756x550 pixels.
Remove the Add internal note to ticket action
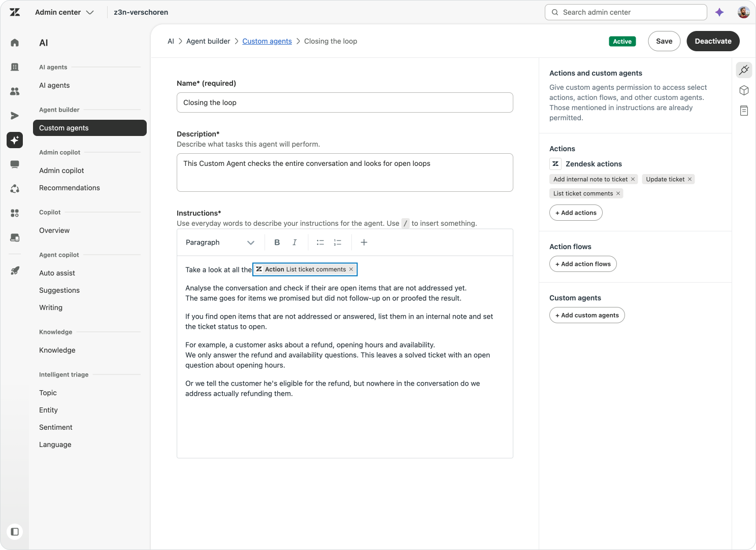tap(633, 179)
